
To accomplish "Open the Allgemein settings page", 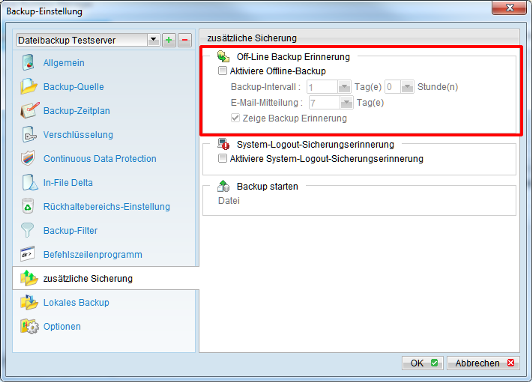I will coord(64,63).
